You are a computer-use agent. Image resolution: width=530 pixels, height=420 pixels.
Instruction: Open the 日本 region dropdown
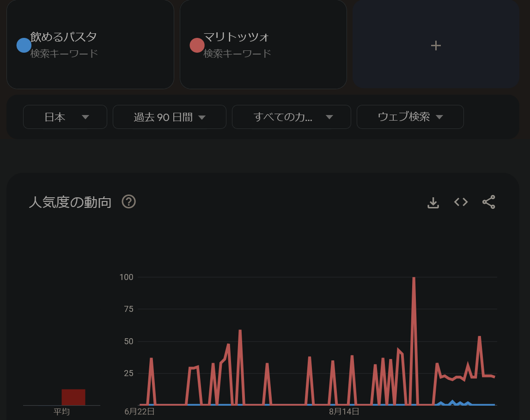click(65, 117)
